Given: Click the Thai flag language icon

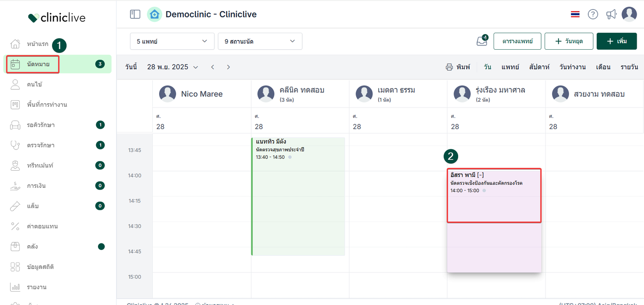Looking at the screenshot, I should 575,14.
